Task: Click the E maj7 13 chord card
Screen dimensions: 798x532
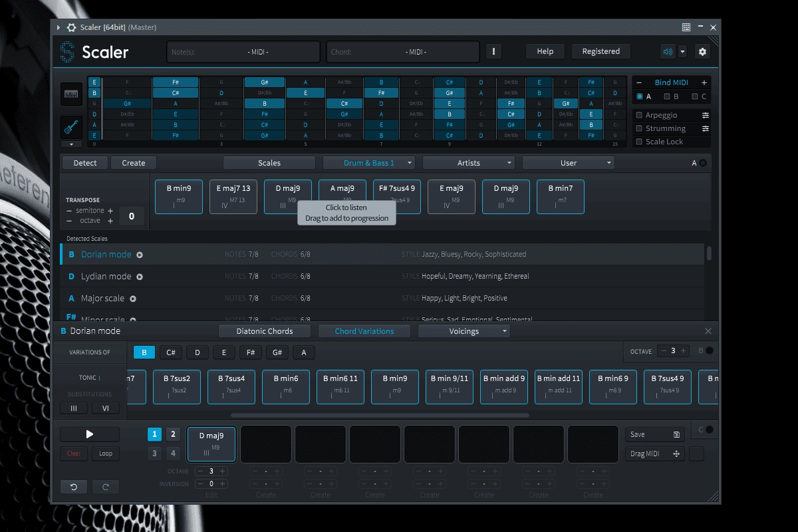Action: click(x=233, y=197)
